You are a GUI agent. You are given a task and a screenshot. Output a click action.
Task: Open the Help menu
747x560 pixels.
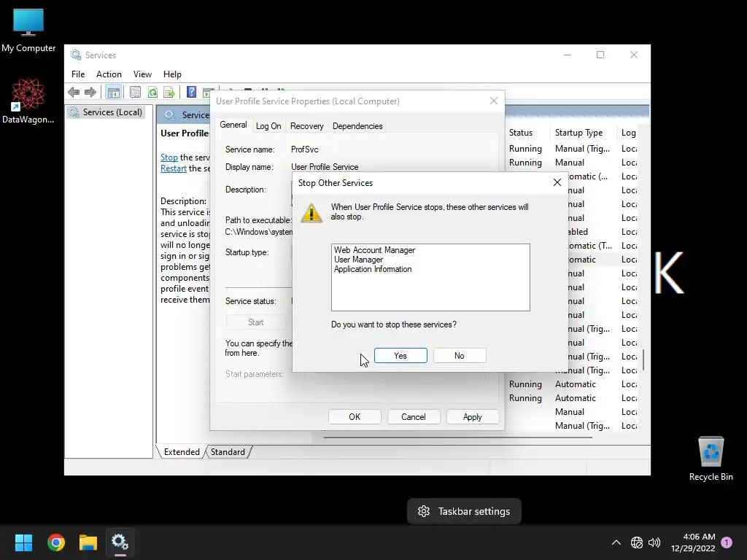[x=172, y=74]
